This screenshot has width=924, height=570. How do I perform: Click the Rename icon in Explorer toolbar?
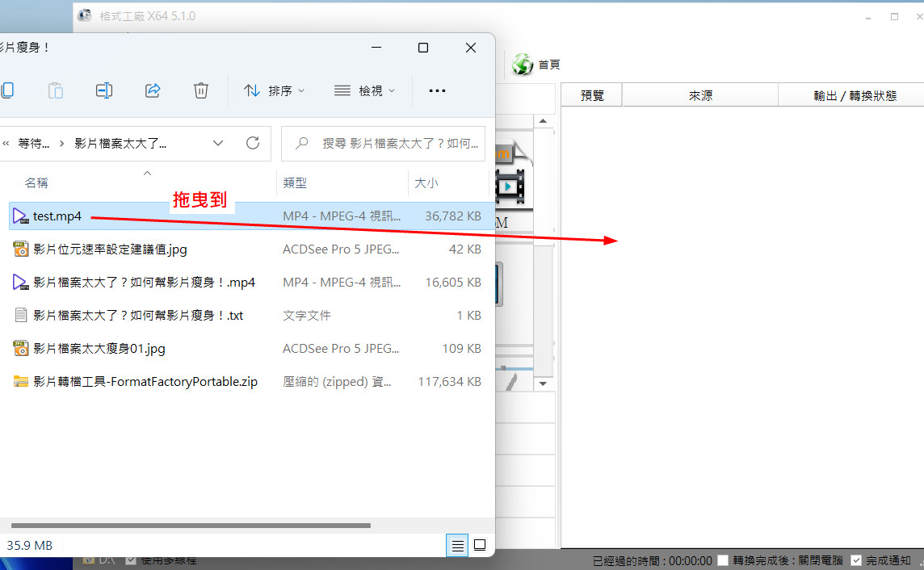tap(104, 90)
